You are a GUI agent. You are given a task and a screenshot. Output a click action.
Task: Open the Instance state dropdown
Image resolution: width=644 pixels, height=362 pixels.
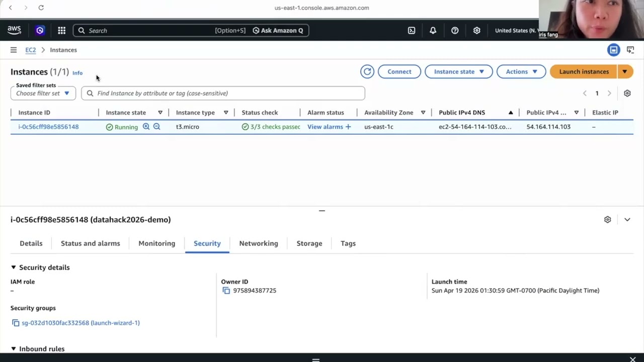(459, 71)
